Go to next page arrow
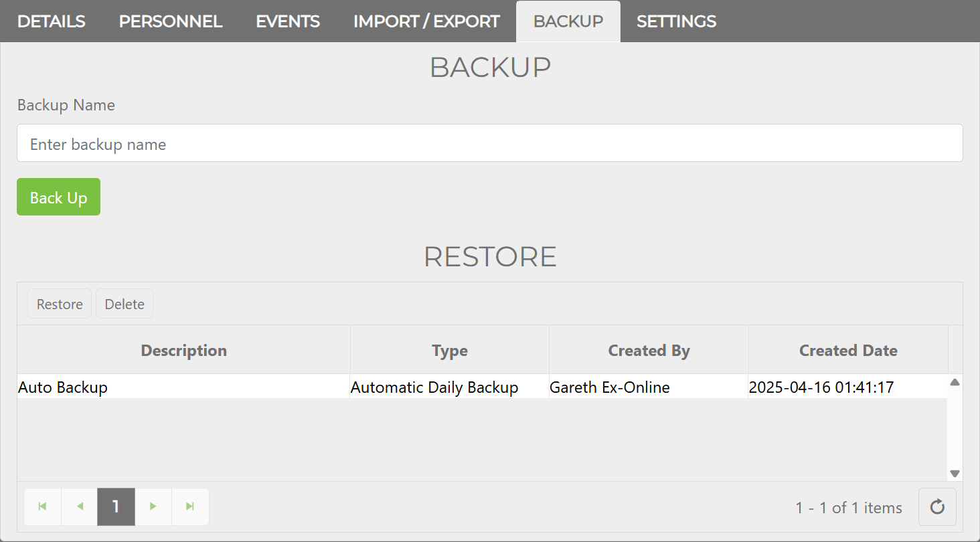This screenshot has height=542, width=980. pos(153,507)
